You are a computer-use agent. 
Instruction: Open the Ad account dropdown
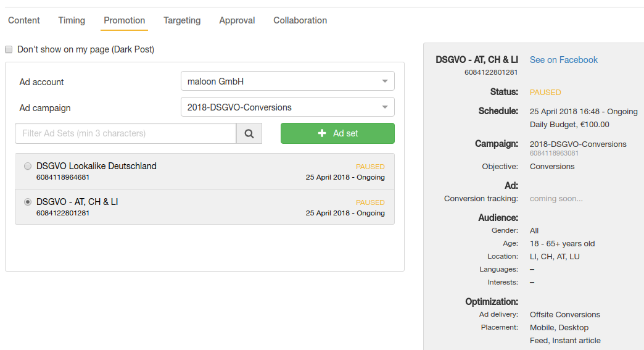(287, 81)
